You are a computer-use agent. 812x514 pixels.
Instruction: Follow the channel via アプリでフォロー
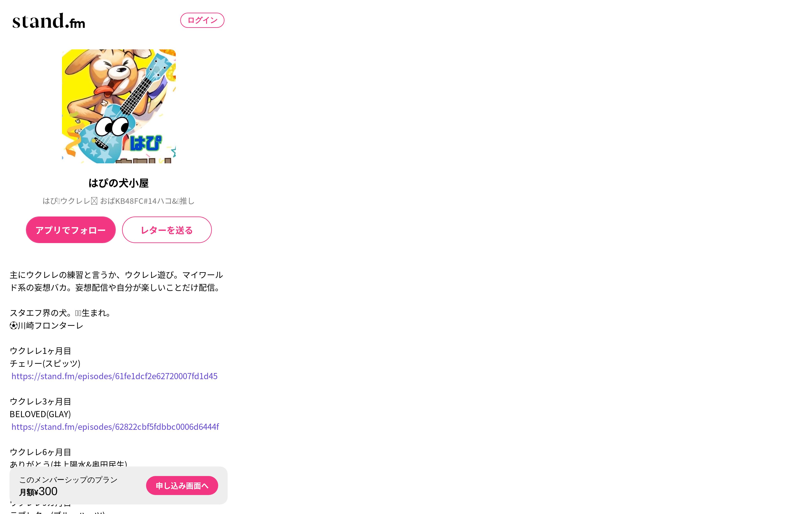[70, 230]
